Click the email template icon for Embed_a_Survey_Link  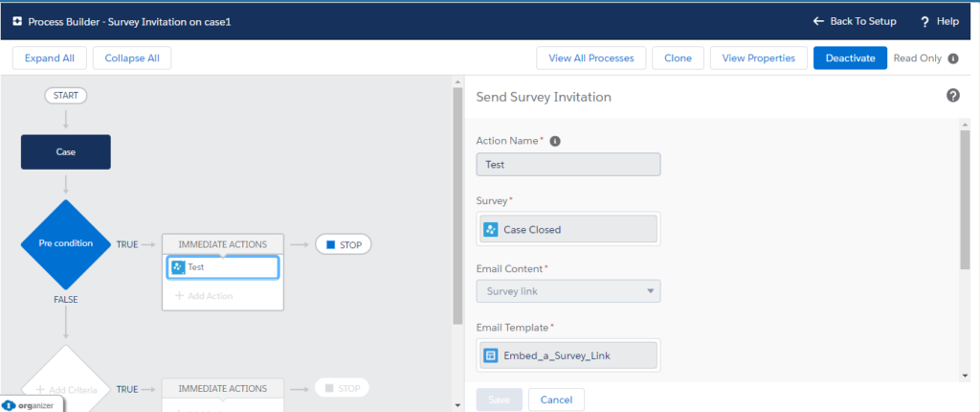[490, 355]
